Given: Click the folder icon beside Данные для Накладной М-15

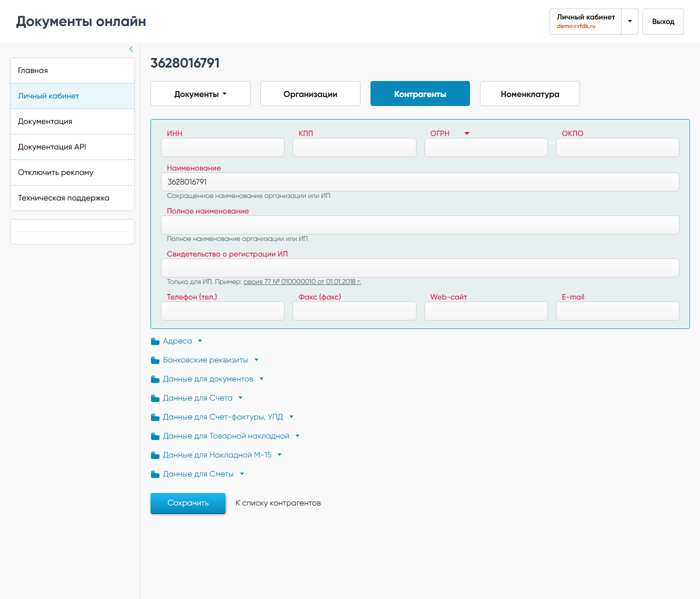Looking at the screenshot, I should [x=155, y=455].
